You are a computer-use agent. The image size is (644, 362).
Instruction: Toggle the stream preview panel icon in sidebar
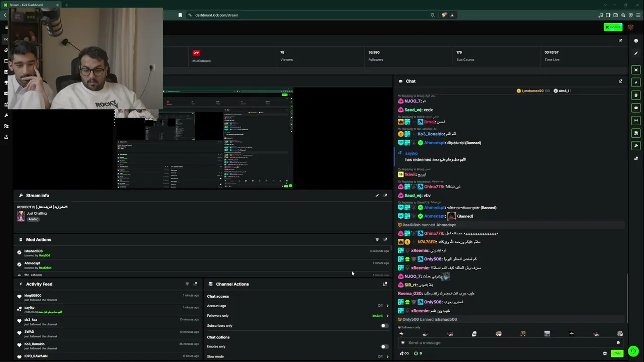coord(636,70)
